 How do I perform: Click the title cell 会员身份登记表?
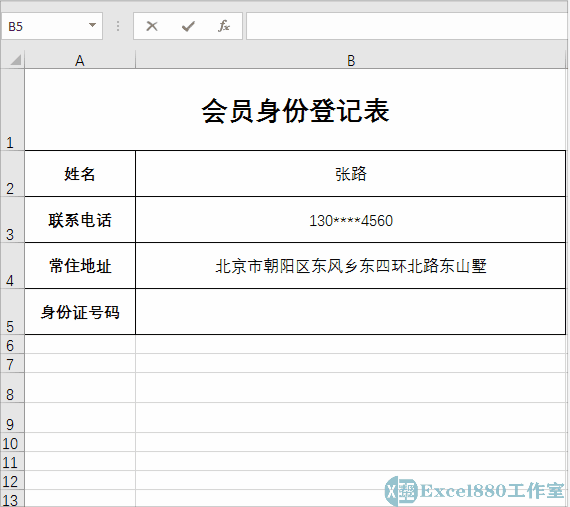coord(295,110)
